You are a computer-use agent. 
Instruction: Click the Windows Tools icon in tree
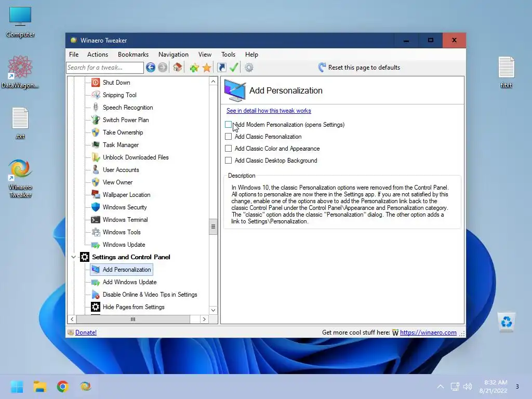click(x=96, y=232)
